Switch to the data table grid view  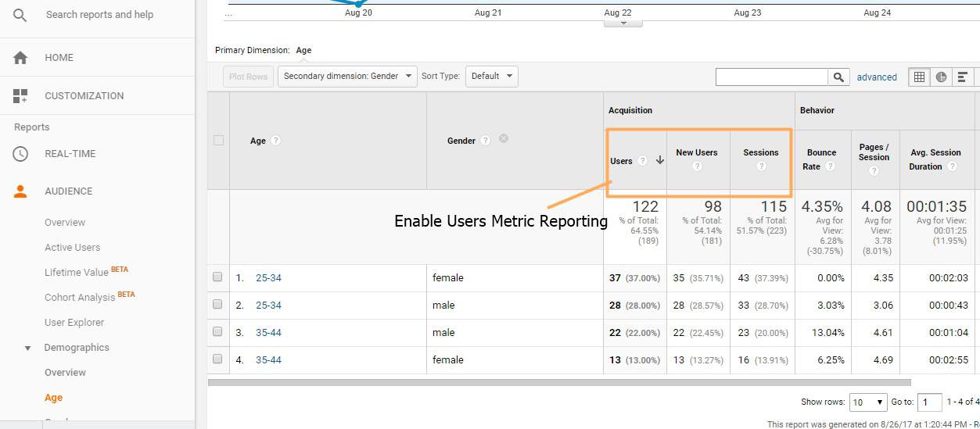tap(919, 77)
